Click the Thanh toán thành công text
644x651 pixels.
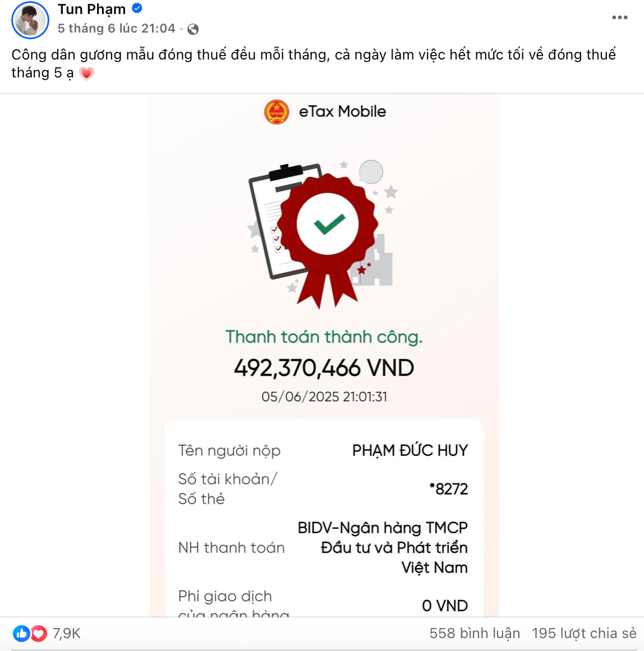pyautogui.click(x=324, y=337)
